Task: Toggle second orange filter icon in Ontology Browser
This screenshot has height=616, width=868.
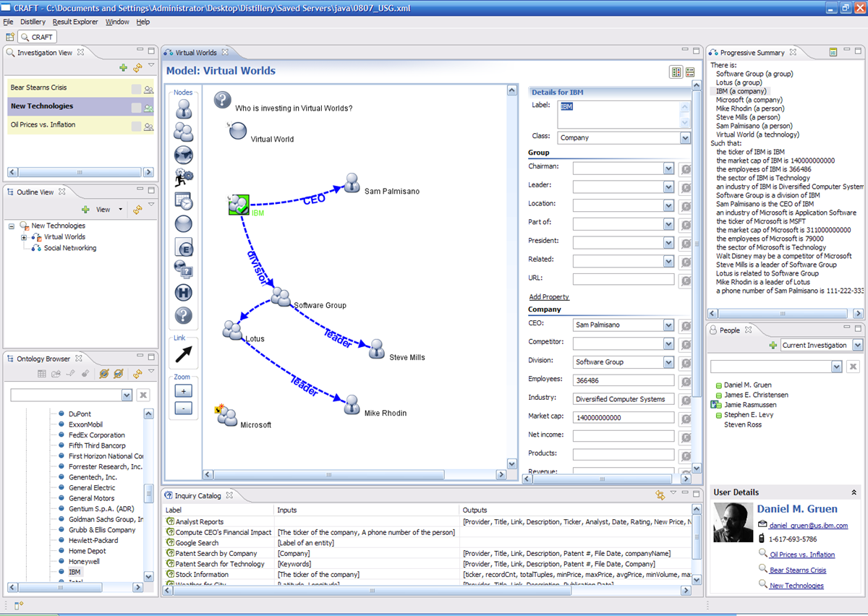Action: (118, 374)
